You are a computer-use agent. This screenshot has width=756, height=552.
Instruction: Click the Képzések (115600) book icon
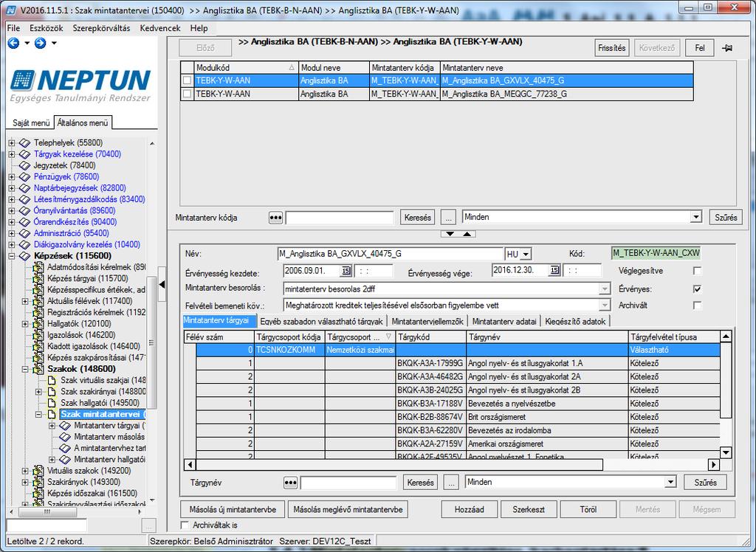[x=24, y=256]
